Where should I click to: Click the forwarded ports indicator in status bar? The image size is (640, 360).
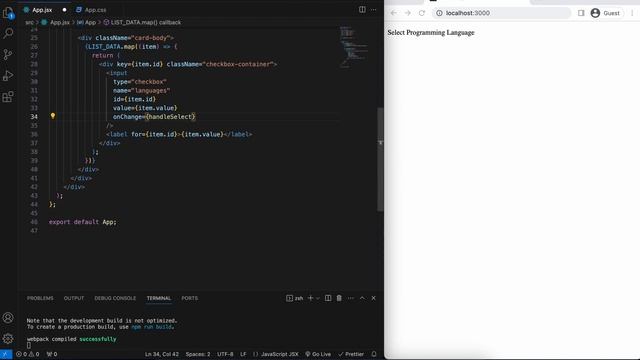(x=52, y=354)
